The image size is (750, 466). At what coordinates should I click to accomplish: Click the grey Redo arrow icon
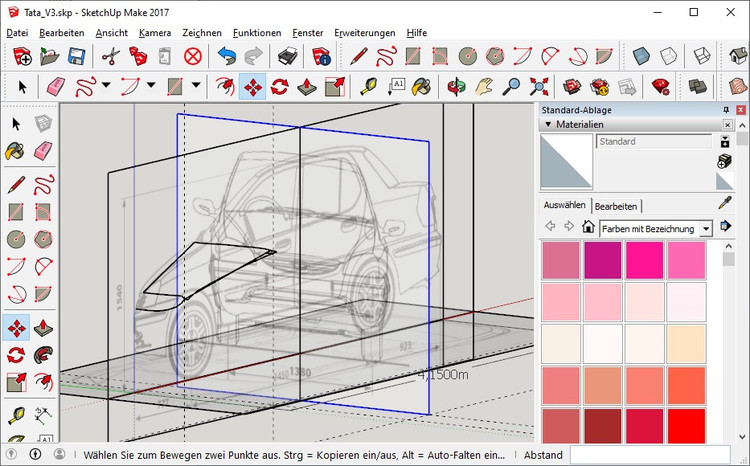point(254,56)
